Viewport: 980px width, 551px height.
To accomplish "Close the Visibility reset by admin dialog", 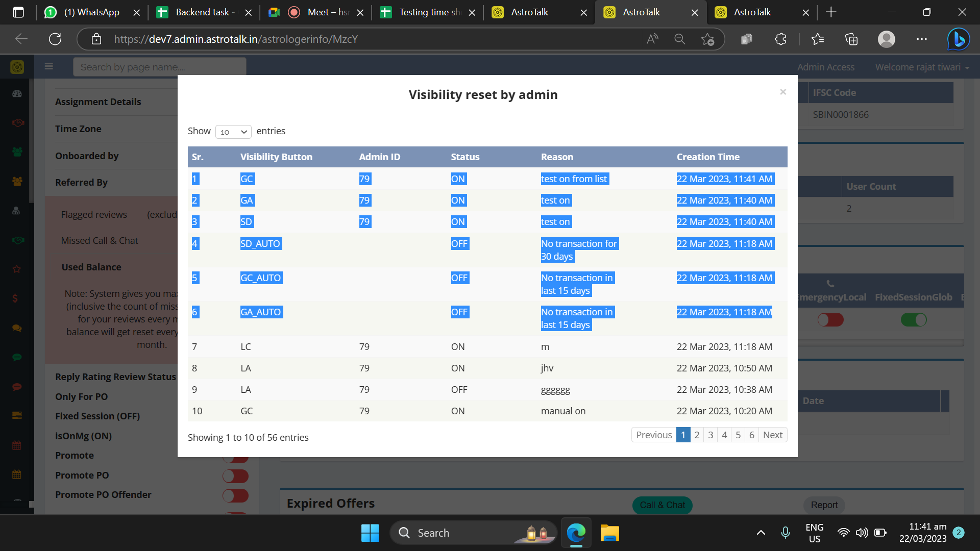I will (x=783, y=92).
